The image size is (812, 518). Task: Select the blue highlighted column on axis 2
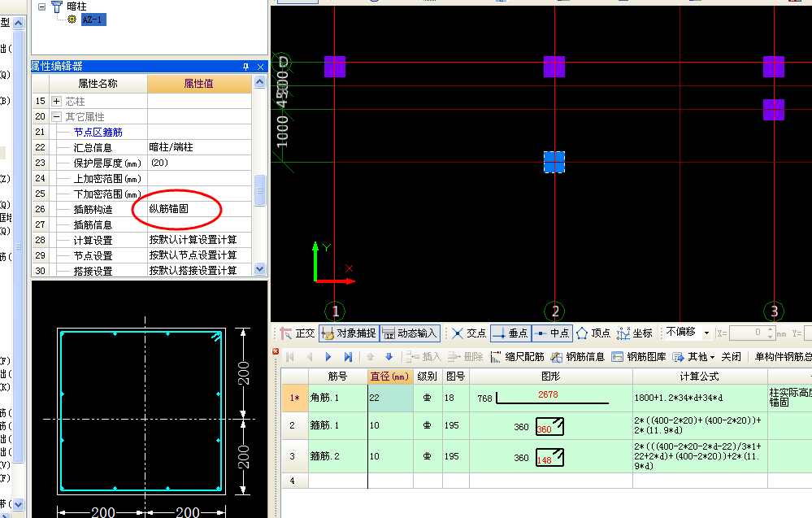[554, 162]
